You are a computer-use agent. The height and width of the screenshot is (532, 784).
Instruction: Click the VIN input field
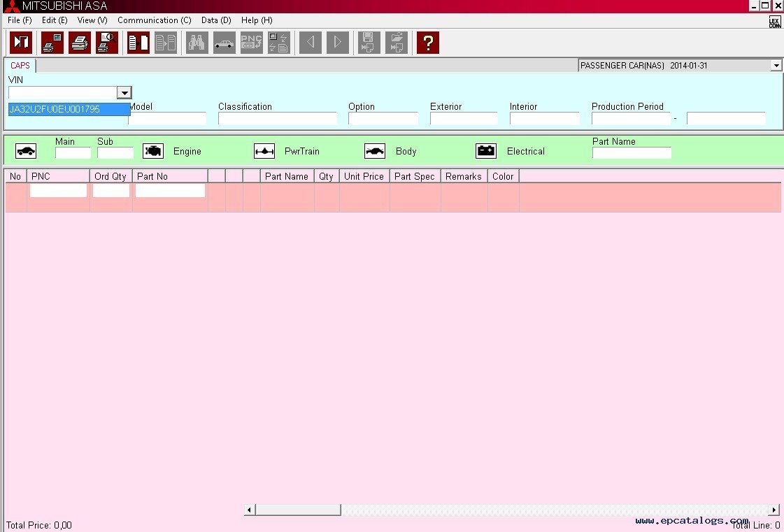63,92
